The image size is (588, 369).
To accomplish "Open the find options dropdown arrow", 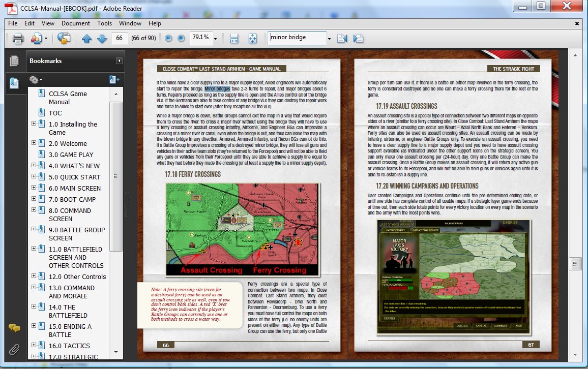I will pyautogui.click(x=329, y=39).
